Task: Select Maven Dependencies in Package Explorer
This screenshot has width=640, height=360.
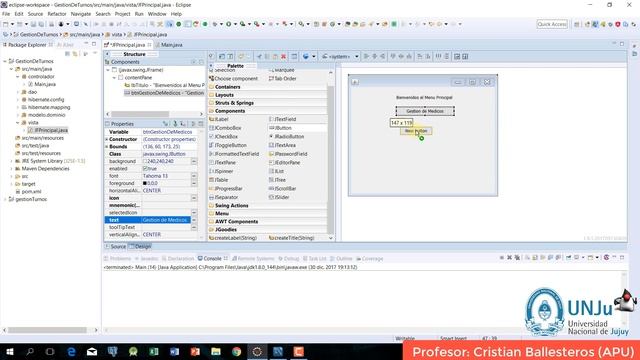Action: click(42, 169)
